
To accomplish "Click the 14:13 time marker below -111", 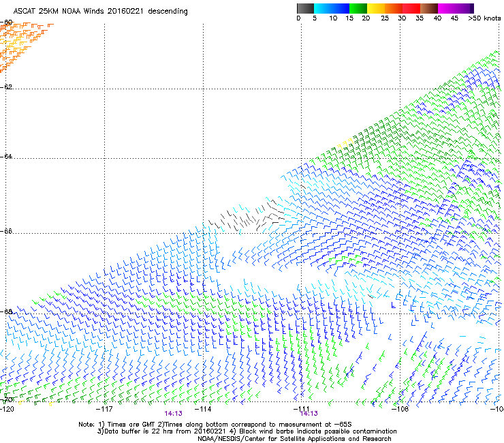I will (309, 414).
